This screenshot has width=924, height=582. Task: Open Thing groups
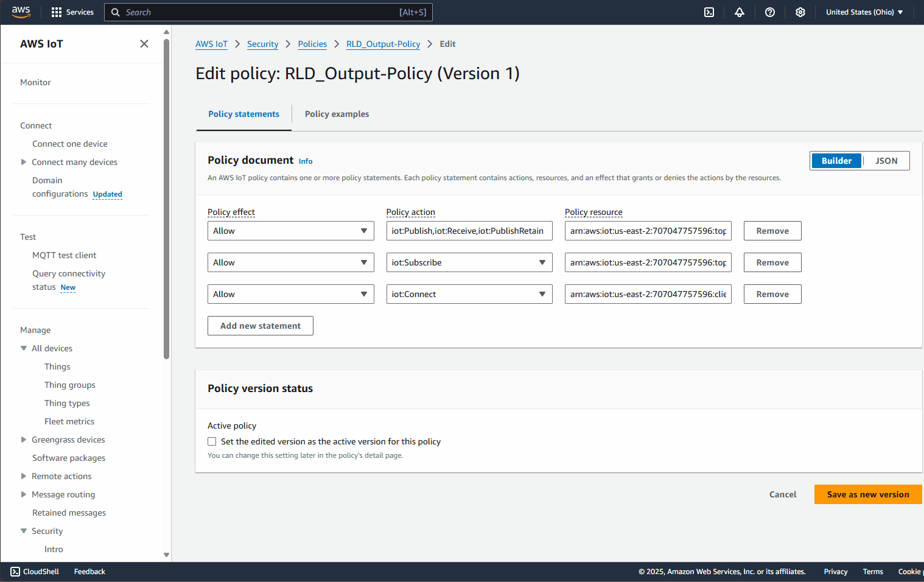click(70, 385)
